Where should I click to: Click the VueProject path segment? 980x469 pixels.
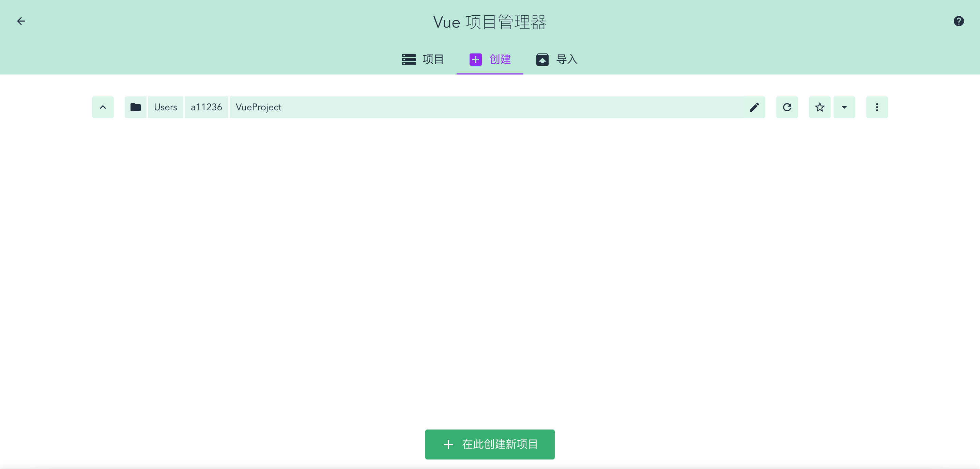click(258, 107)
